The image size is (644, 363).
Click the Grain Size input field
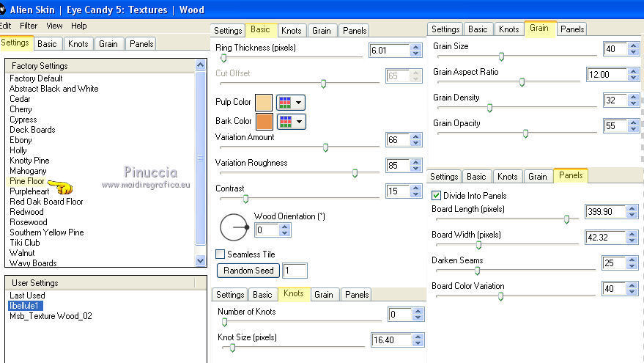click(615, 49)
